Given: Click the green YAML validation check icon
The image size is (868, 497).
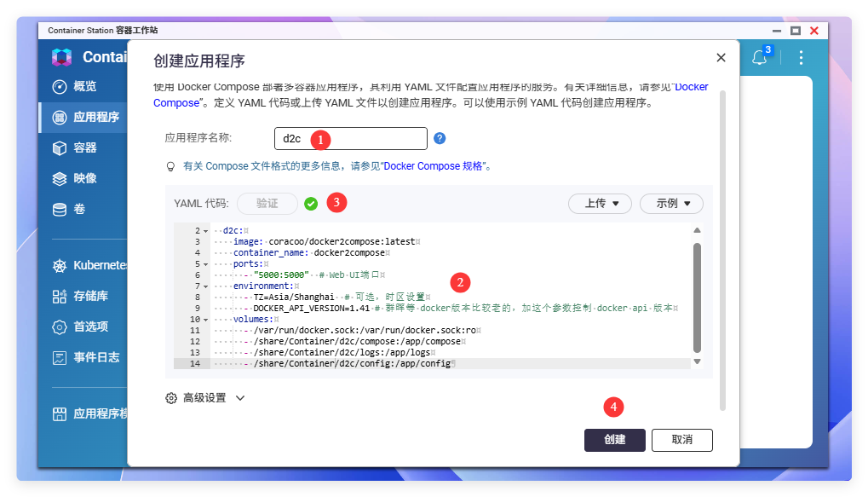Looking at the screenshot, I should [x=311, y=204].
